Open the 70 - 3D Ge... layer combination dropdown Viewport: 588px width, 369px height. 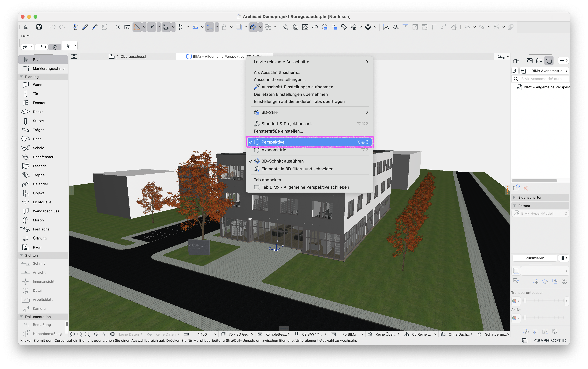coord(237,334)
